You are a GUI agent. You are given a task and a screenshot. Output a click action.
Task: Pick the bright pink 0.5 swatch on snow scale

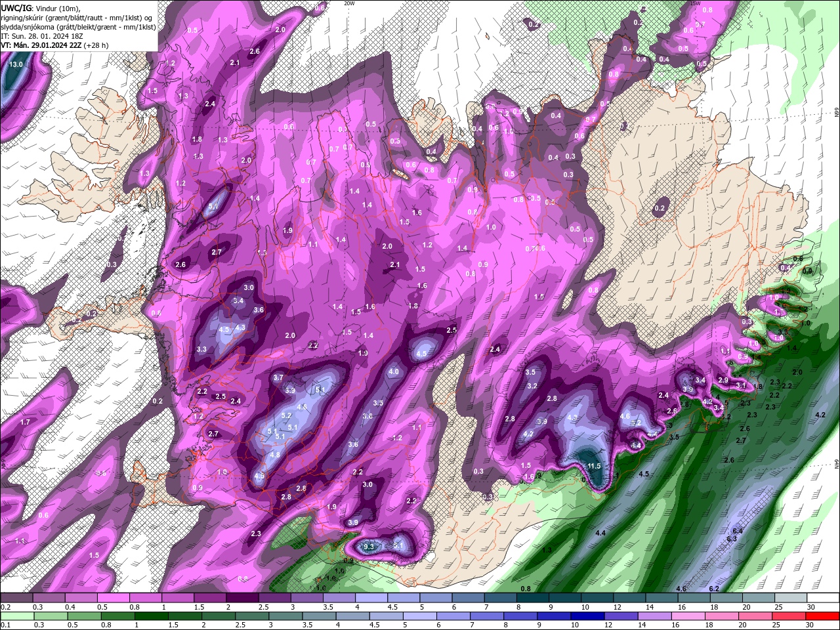pyautogui.click(x=113, y=598)
